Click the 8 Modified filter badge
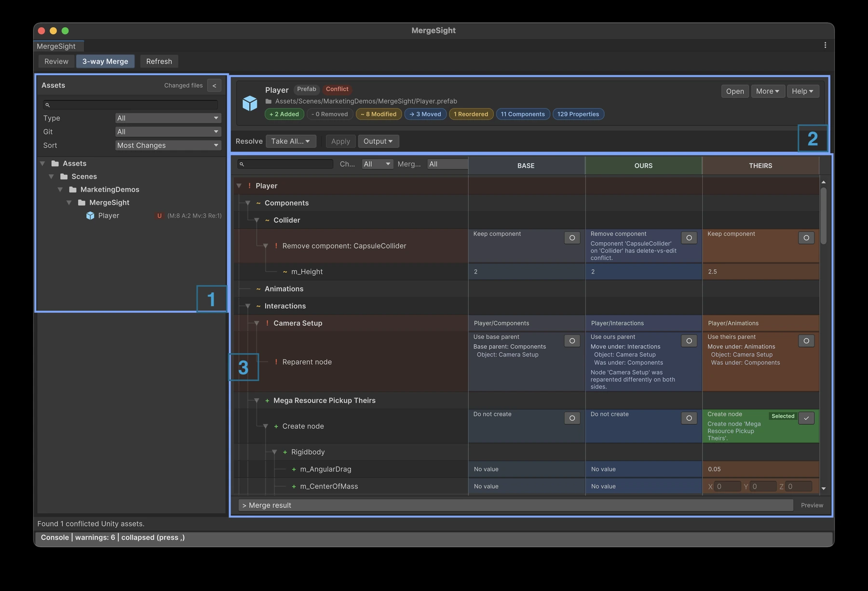This screenshot has height=591, width=868. 379,114
